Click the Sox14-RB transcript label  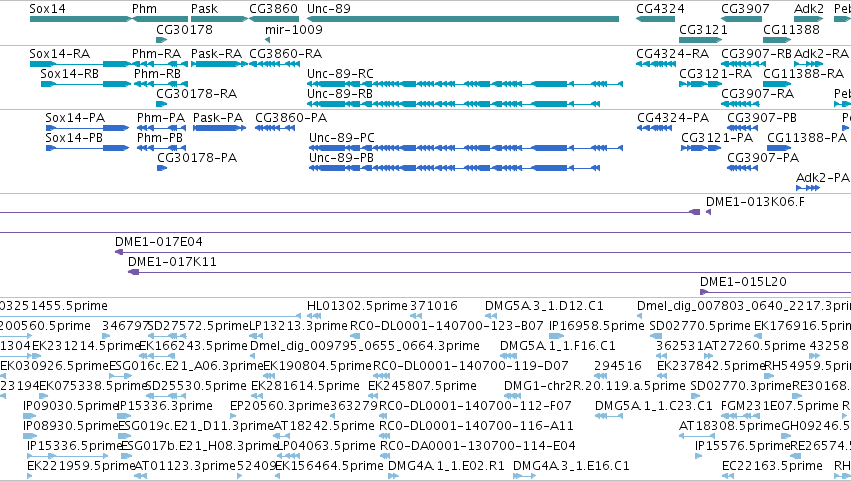click(x=69, y=73)
